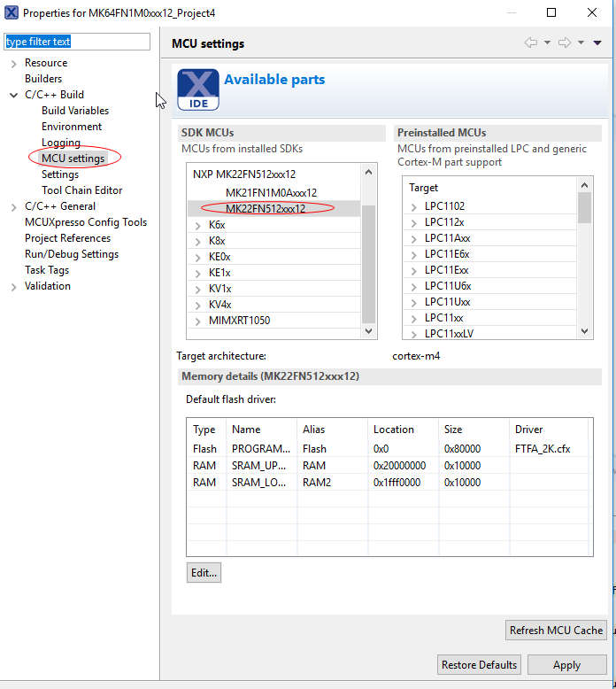This screenshot has height=689, width=616.
Task: Expand the KE1x MCU family
Action: pos(197,274)
